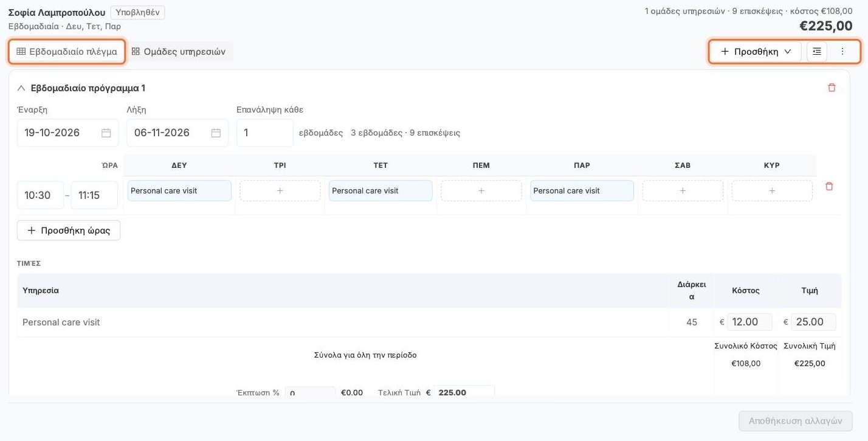Click the Επανάληψη κάθε weeks field
Image resolution: width=868 pixels, height=441 pixels.
(x=265, y=133)
